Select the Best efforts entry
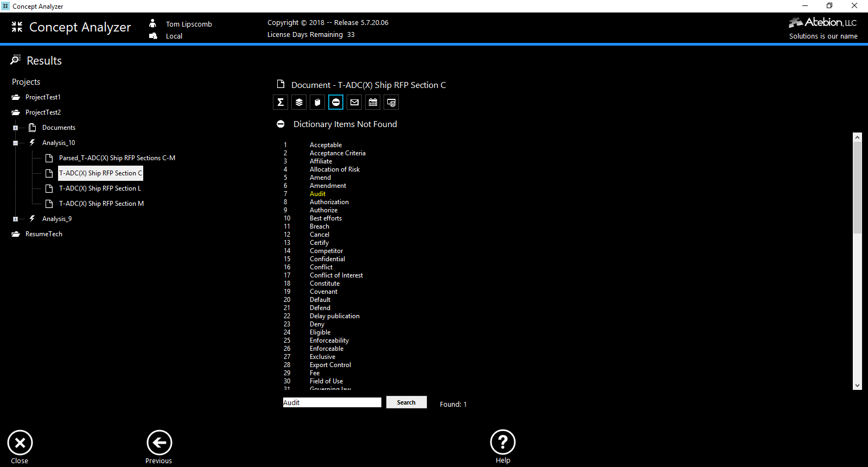This screenshot has height=467, width=868. 325,218
